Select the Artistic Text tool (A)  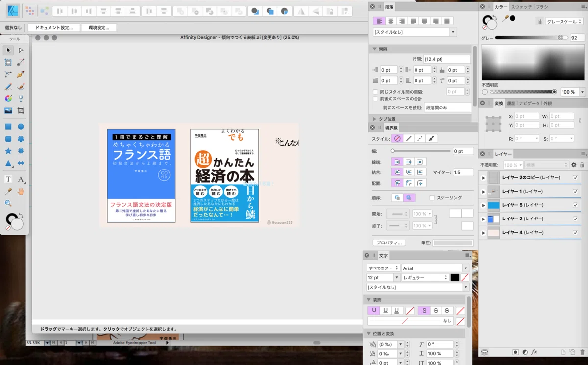tap(21, 180)
